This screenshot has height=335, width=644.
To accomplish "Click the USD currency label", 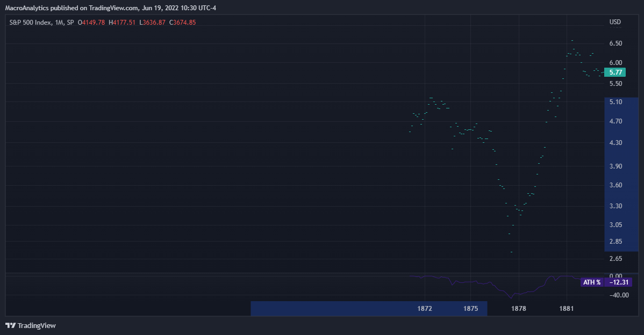I will [615, 22].
